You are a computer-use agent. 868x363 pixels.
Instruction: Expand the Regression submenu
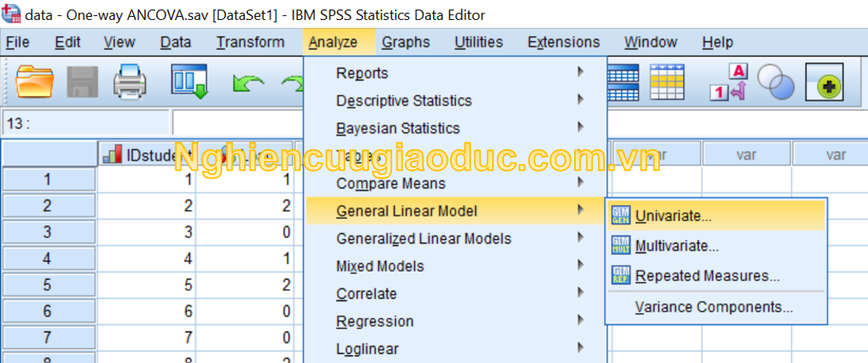374,322
